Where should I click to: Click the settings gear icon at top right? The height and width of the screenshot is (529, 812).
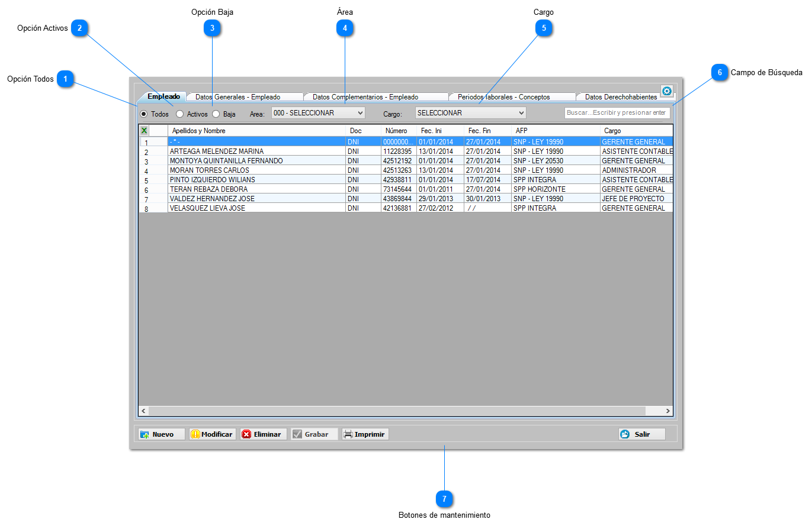pyautogui.click(x=667, y=91)
